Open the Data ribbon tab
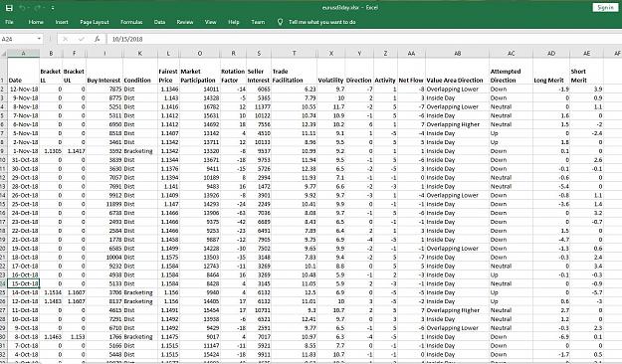Screen dimensions: 622x364 pyautogui.click(x=159, y=22)
